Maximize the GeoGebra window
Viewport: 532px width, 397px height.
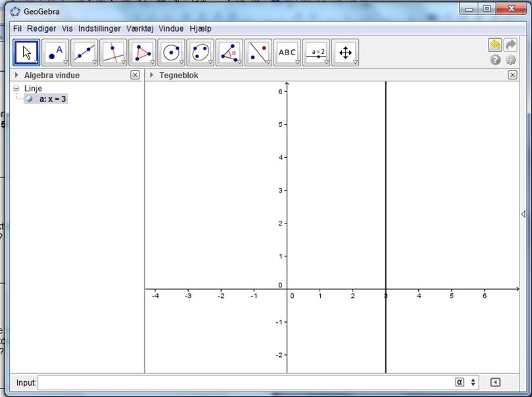tap(487, 9)
